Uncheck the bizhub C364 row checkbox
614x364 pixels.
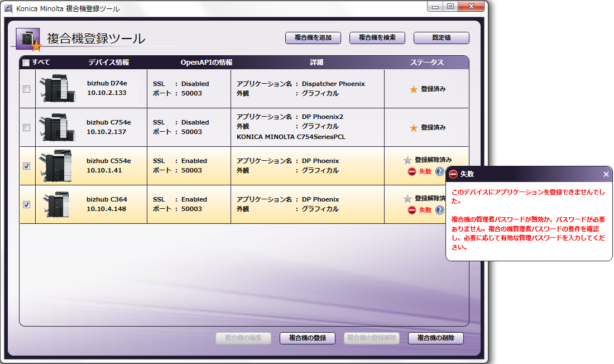(x=26, y=204)
